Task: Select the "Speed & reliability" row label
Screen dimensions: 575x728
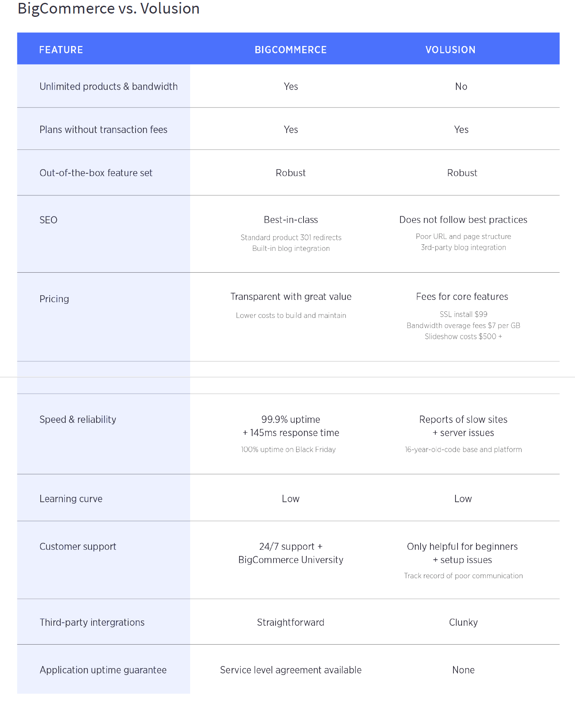Action: pyautogui.click(x=78, y=420)
